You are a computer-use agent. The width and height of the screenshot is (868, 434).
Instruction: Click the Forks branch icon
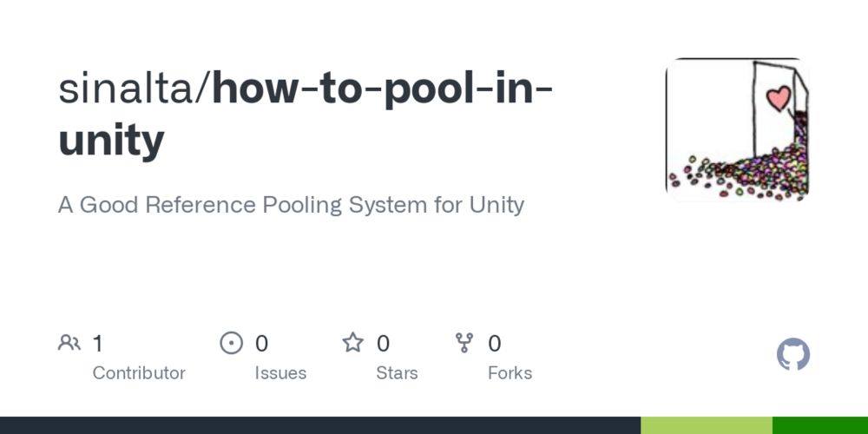pyautogui.click(x=464, y=343)
